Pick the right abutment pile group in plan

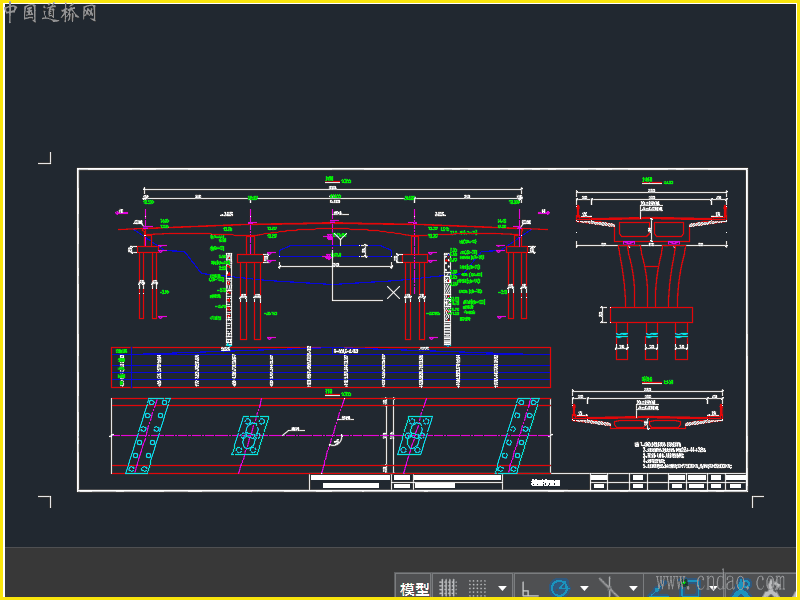pos(517,435)
